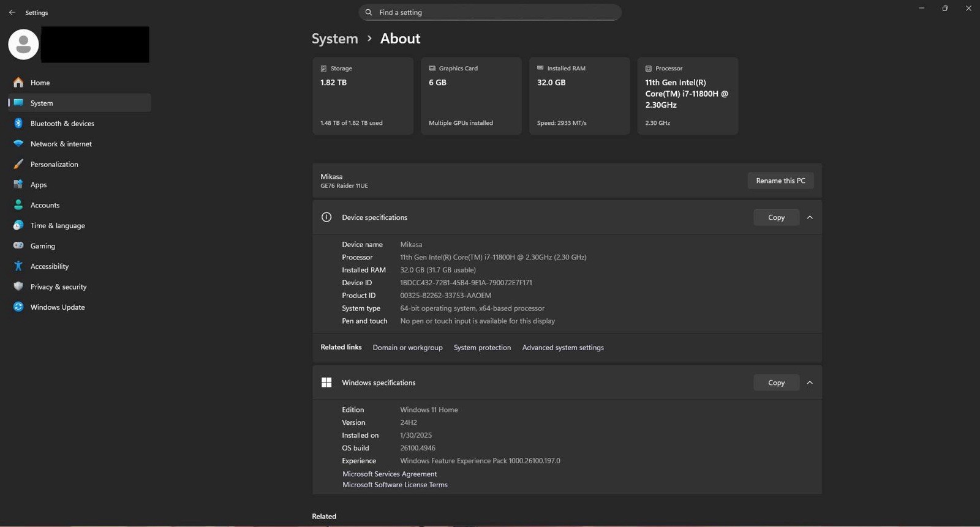Click the Windows logo in Windows specifications

click(326, 382)
